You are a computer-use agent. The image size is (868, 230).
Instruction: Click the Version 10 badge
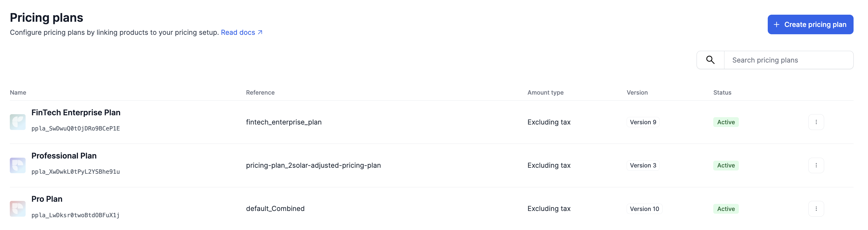tap(644, 209)
